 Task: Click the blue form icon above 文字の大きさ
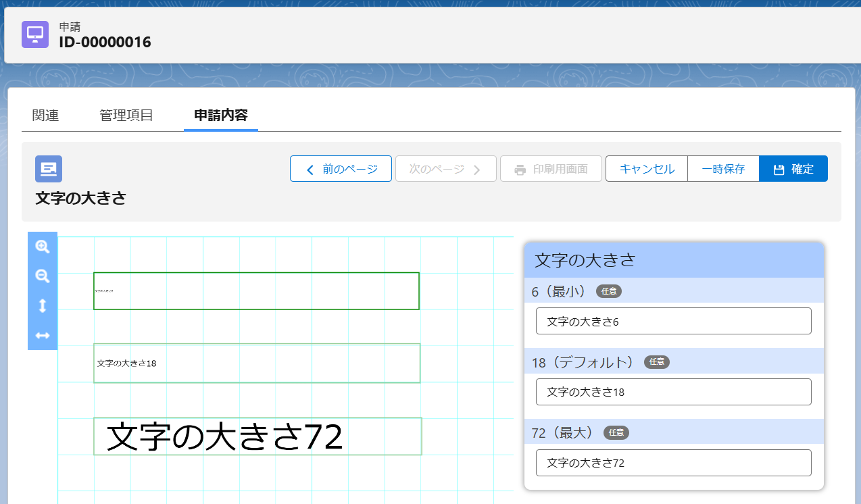[x=49, y=169]
